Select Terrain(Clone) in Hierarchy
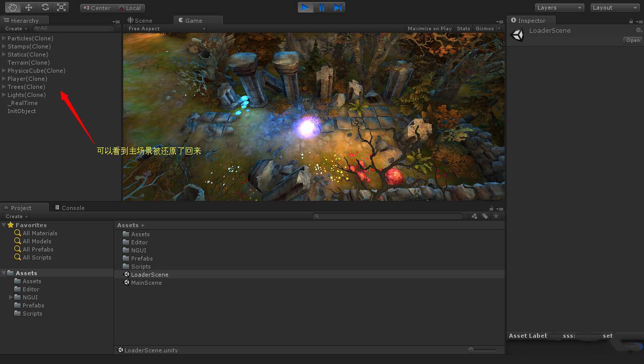The image size is (644, 364). (28, 63)
